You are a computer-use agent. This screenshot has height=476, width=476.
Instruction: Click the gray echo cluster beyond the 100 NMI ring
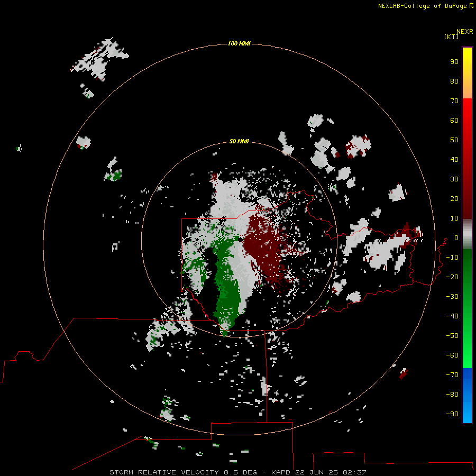pyautogui.click(x=99, y=59)
